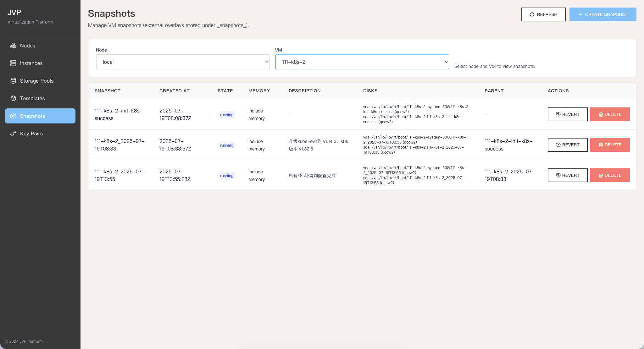Screen dimensions: 644x349
Task: Open Key Pairs from the sidebar menu
Action: point(31,134)
